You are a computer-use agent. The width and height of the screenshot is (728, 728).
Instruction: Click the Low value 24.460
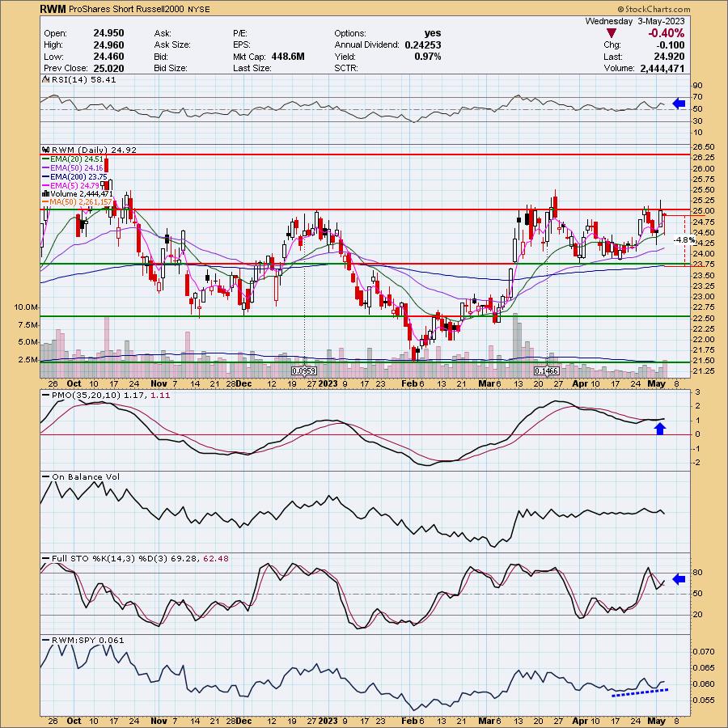[108, 56]
